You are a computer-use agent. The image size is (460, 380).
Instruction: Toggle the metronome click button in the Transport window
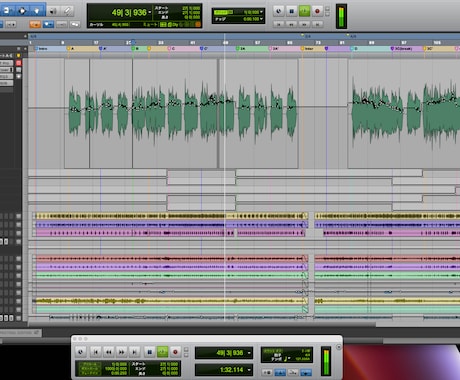tap(280, 372)
